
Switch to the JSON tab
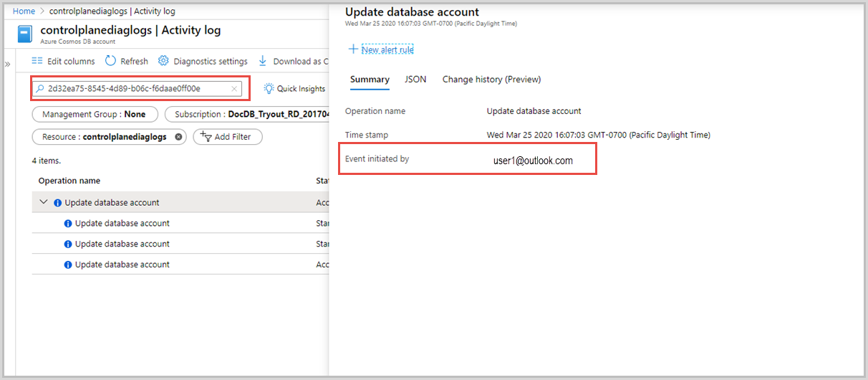click(415, 80)
